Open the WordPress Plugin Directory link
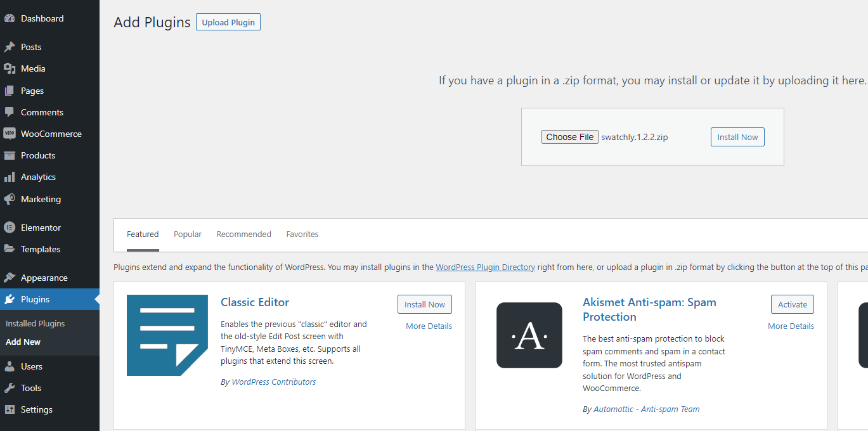This screenshot has height=431, width=868. pos(485,267)
